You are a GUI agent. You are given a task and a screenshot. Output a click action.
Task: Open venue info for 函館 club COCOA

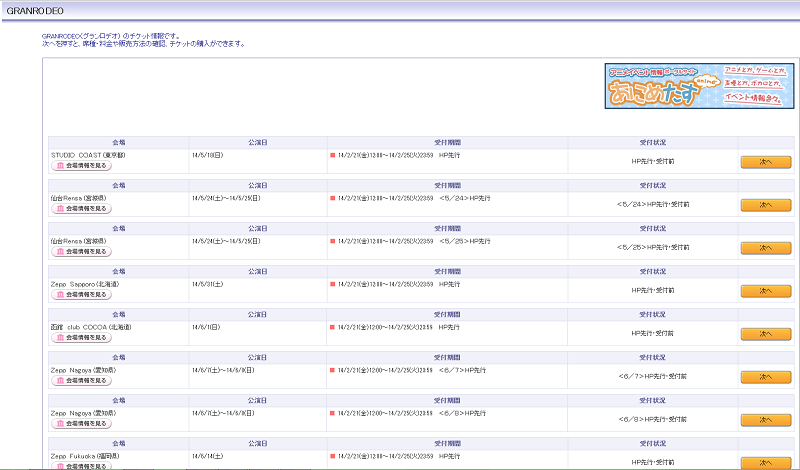(x=81, y=337)
